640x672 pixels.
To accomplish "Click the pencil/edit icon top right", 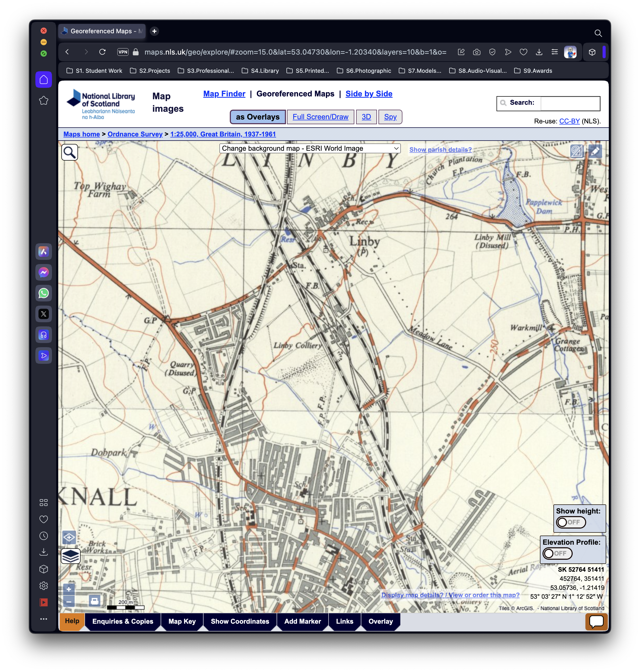I will tap(595, 152).
